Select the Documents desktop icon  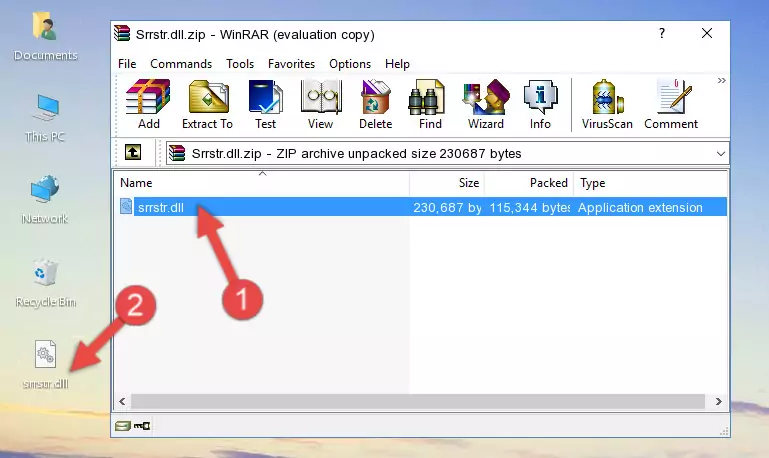tap(45, 37)
